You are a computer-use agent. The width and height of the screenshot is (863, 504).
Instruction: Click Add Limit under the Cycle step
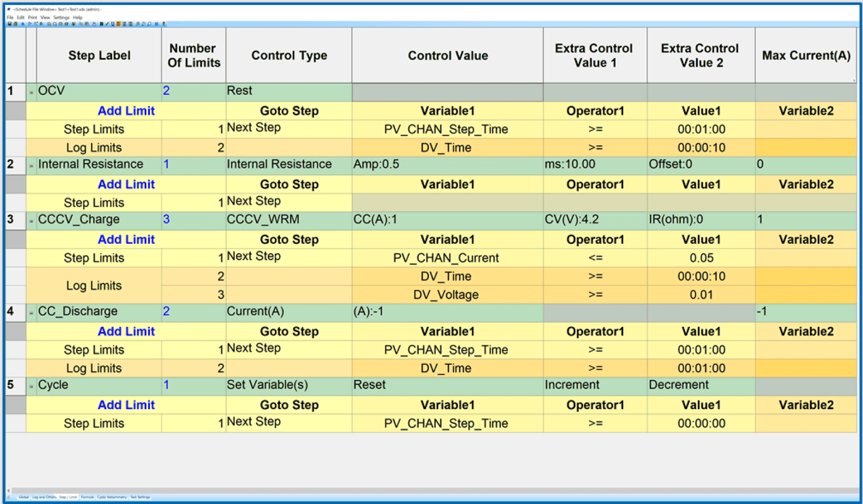pos(126,405)
